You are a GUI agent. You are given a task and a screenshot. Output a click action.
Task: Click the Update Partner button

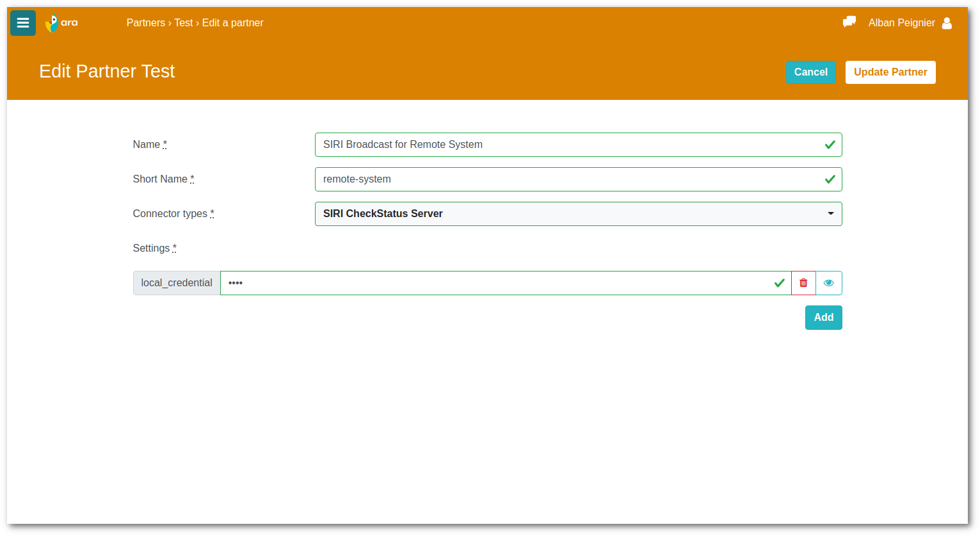(890, 72)
